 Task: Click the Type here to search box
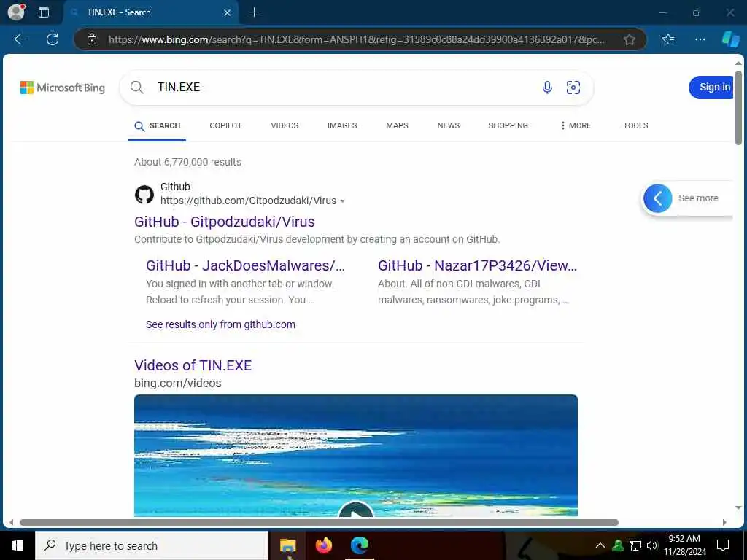pos(152,545)
